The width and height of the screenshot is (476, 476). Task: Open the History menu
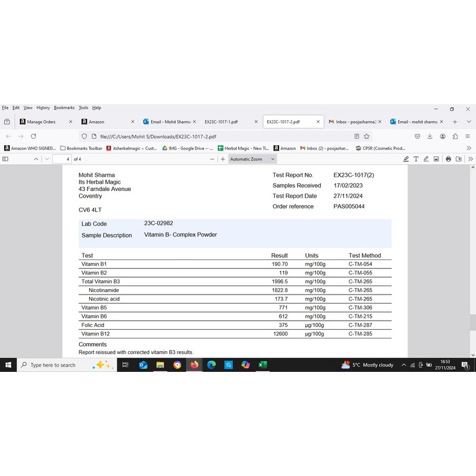pyautogui.click(x=43, y=108)
